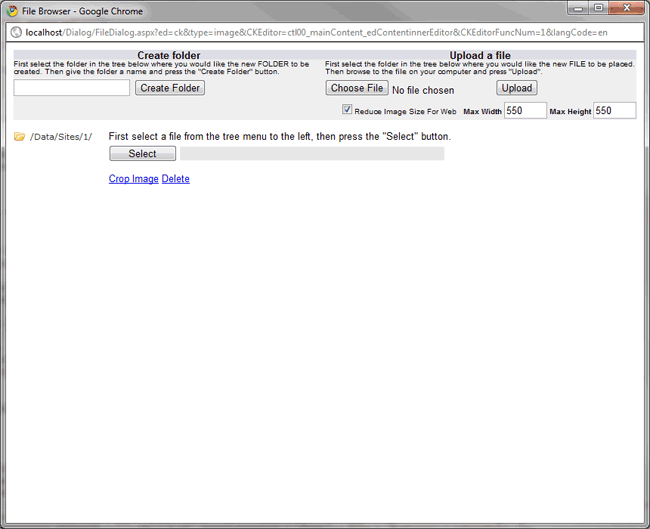Toggle the Reduce Image Size For Web checkbox
The width and height of the screenshot is (650, 529).
[347, 110]
